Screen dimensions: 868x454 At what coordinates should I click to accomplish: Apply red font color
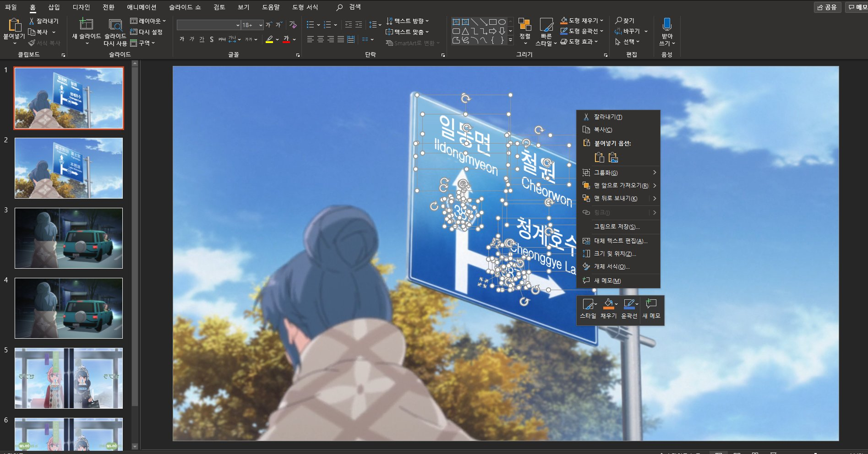(x=286, y=39)
